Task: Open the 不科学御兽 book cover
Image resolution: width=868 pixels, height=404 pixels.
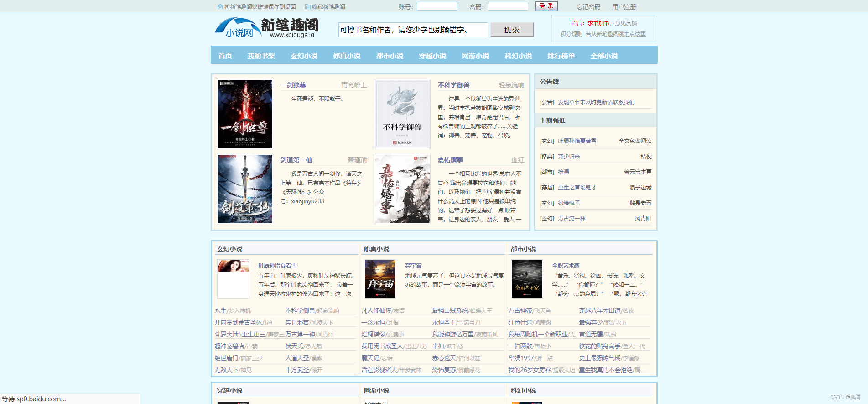Action: coord(402,114)
